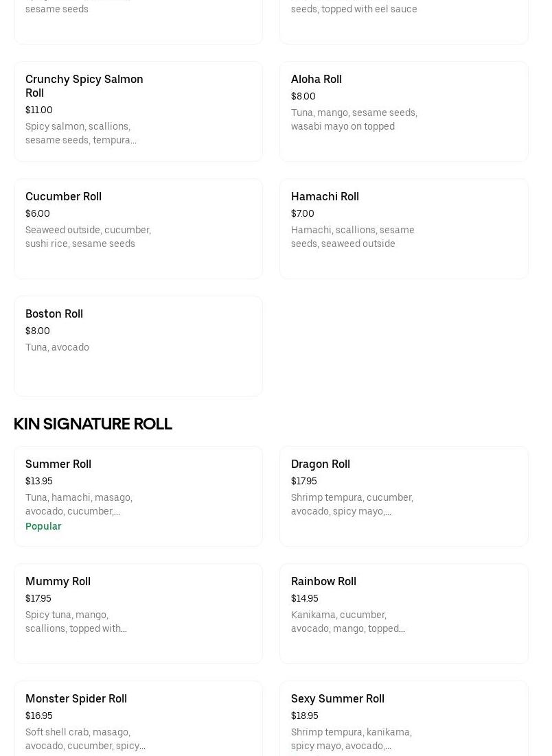Click the Popular label on Summer Roll
The width and height of the screenshot is (552, 756).
tap(43, 526)
